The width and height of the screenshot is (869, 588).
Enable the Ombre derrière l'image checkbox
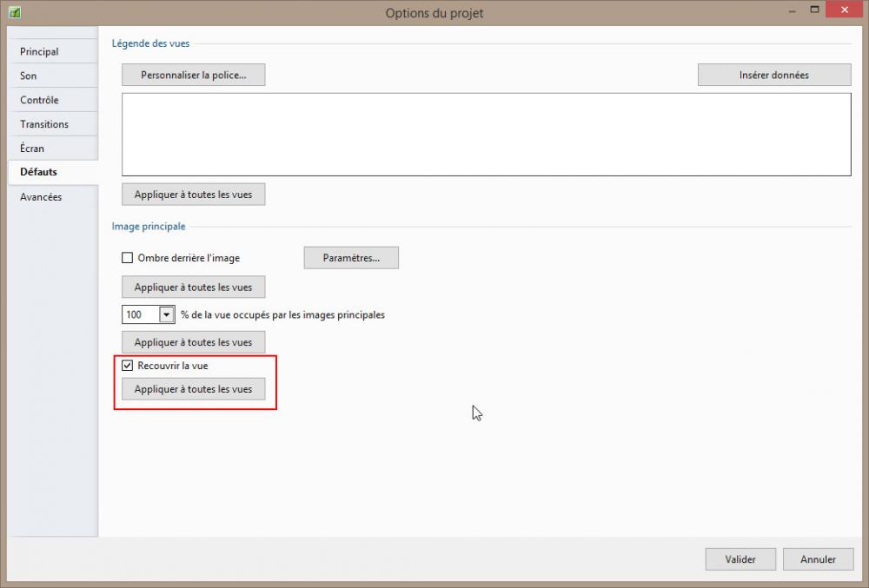(x=128, y=257)
